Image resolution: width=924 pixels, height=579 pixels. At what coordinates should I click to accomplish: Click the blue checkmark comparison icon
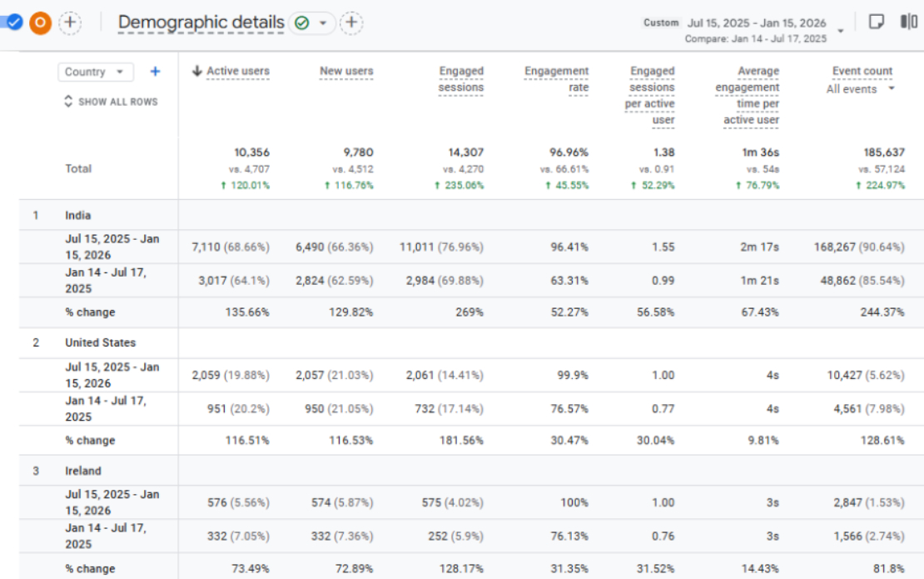(13, 23)
